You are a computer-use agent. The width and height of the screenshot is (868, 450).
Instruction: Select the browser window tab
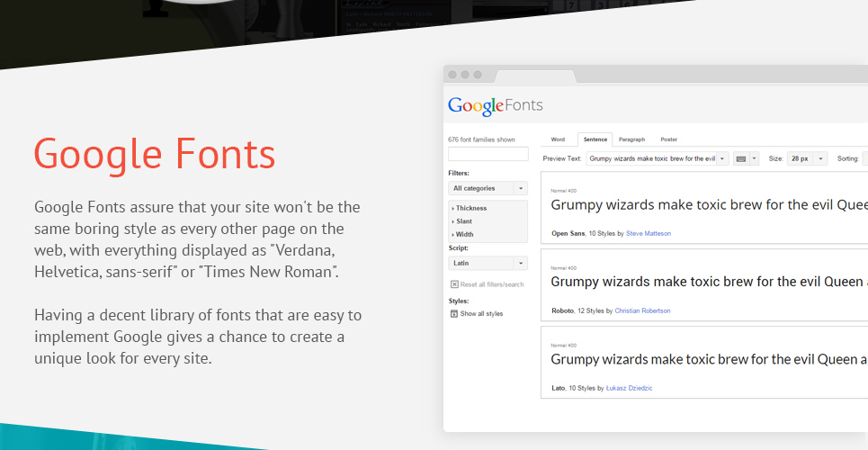click(535, 76)
